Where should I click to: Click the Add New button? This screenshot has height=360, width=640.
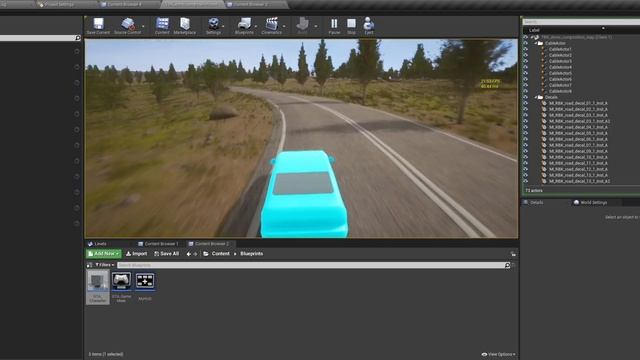pos(104,254)
